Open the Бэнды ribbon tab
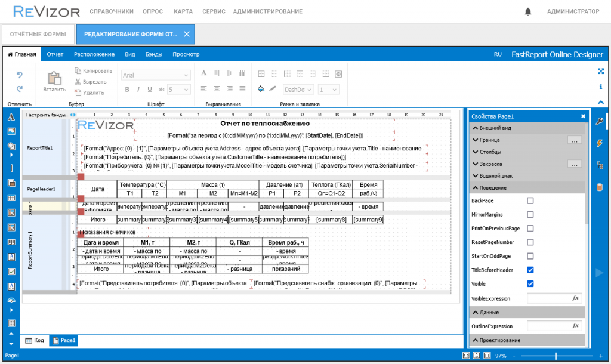This screenshot has height=364, width=611. point(154,54)
